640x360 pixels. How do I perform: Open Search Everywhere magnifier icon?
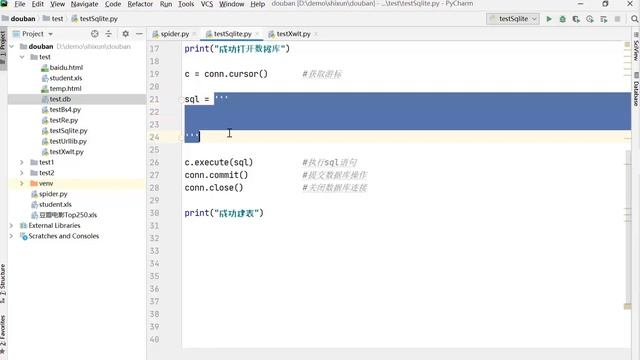[634, 19]
